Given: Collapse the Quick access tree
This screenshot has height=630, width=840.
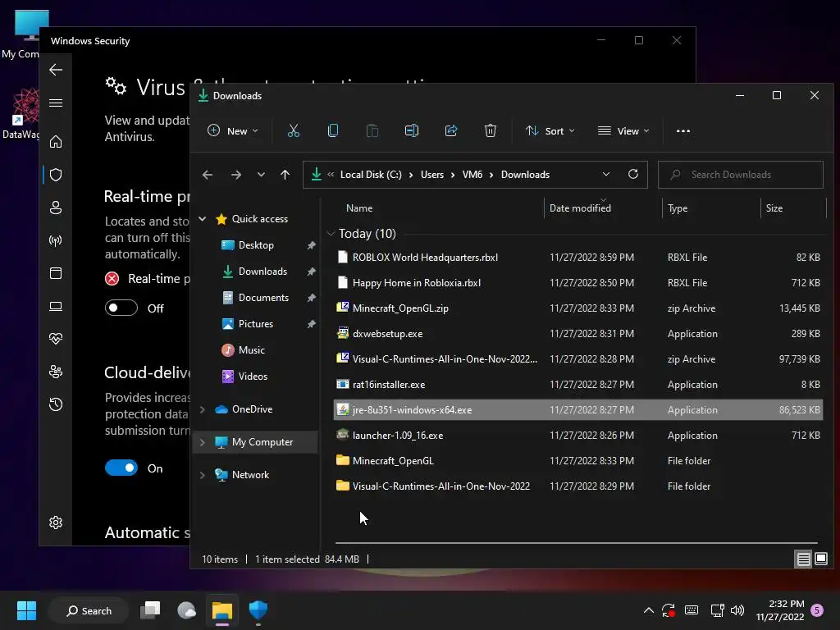Looking at the screenshot, I should tap(203, 218).
